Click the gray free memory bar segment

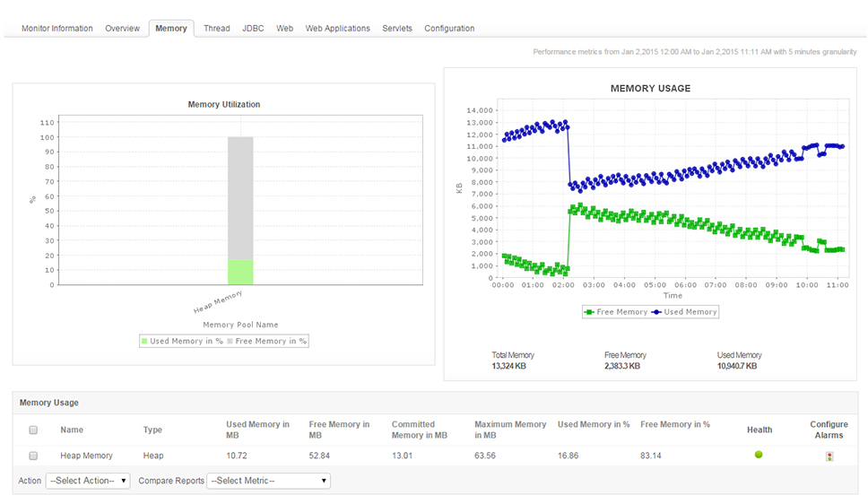click(x=240, y=198)
